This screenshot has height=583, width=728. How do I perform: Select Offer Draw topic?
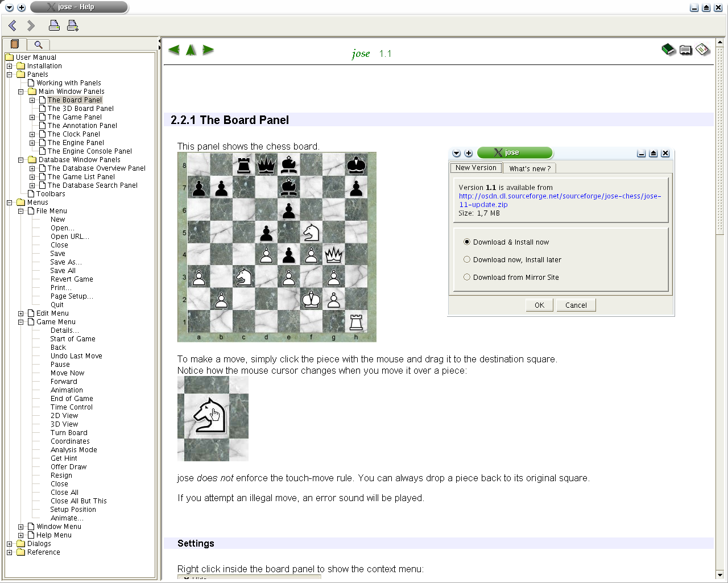69,467
